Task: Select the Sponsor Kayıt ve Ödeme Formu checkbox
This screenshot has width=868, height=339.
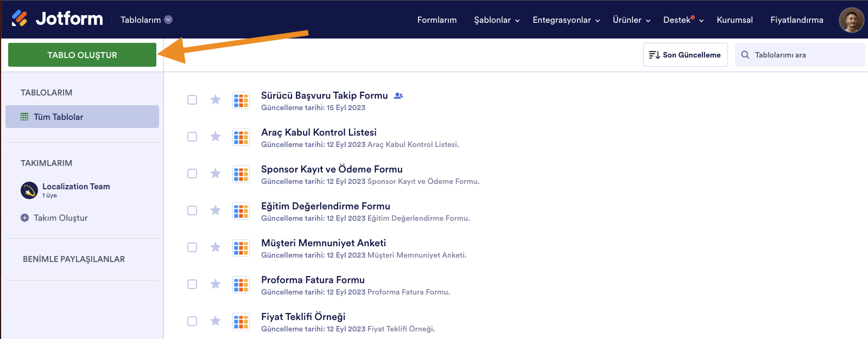Action: pos(192,174)
